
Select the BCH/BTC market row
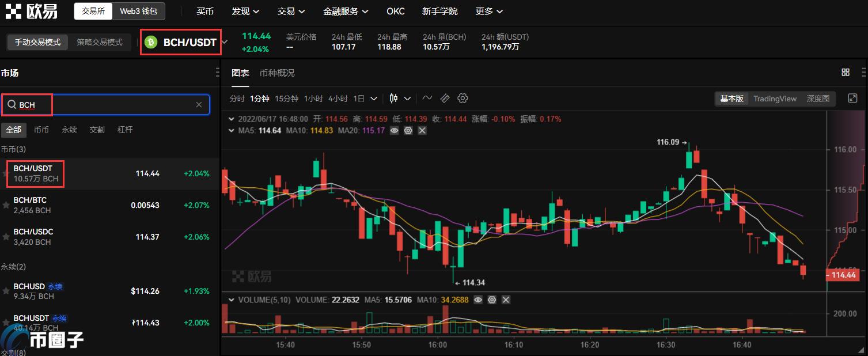[109, 205]
